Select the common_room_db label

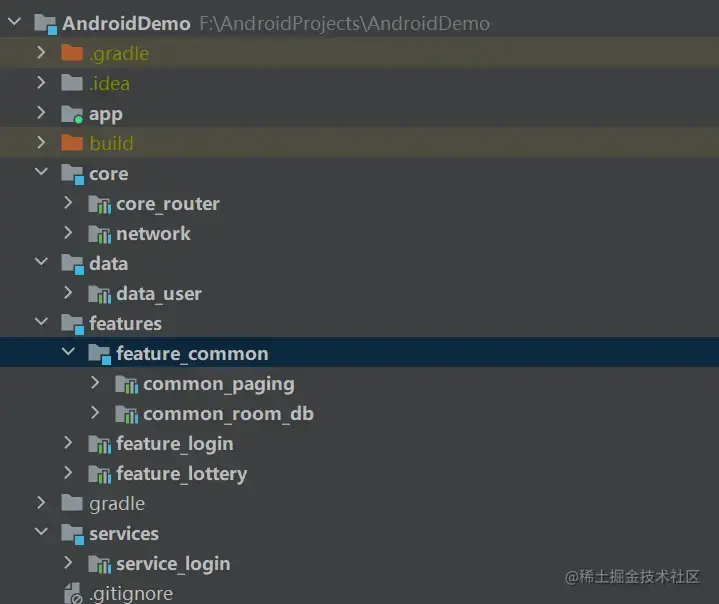pyautogui.click(x=228, y=414)
